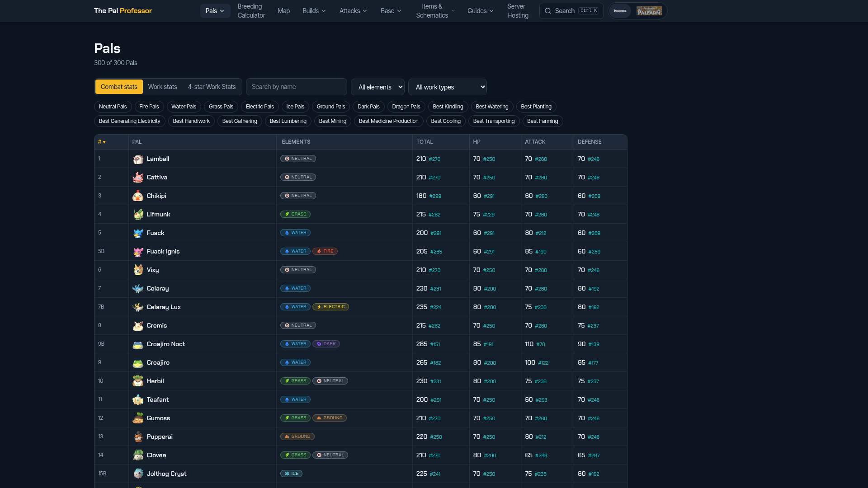Switch to 4-star Work Stats view

click(x=212, y=87)
